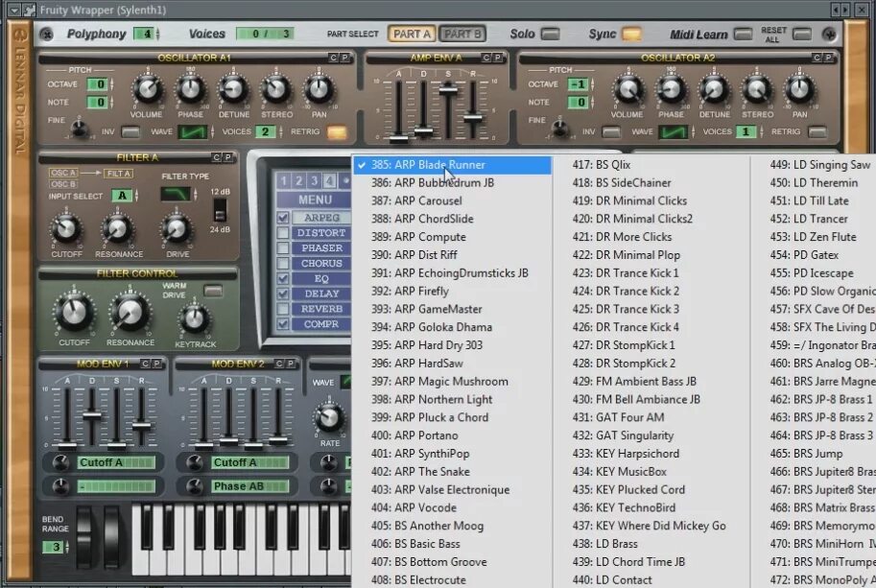Screen dimensions: 876x588
Task: Select preset 386: ARP Bubbledrum JB
Action: click(x=453, y=182)
